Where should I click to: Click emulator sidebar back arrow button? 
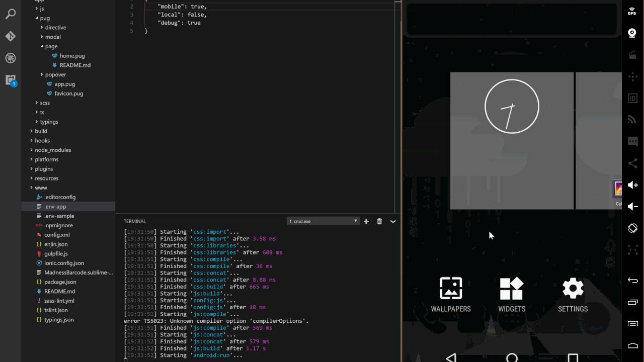633,281
